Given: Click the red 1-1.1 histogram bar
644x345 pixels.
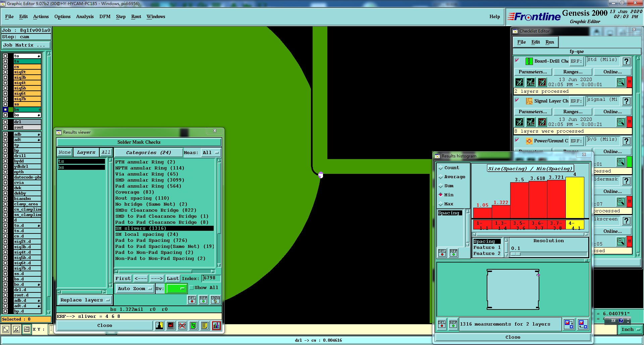Looking at the screenshot, I should click(x=482, y=213).
